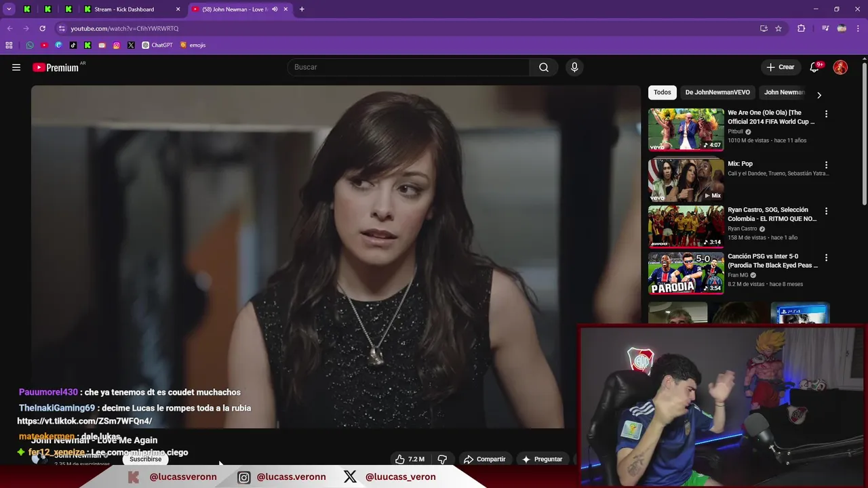Image resolution: width=868 pixels, height=488 pixels.
Task: Click the Preguntar button
Action: [542, 459]
